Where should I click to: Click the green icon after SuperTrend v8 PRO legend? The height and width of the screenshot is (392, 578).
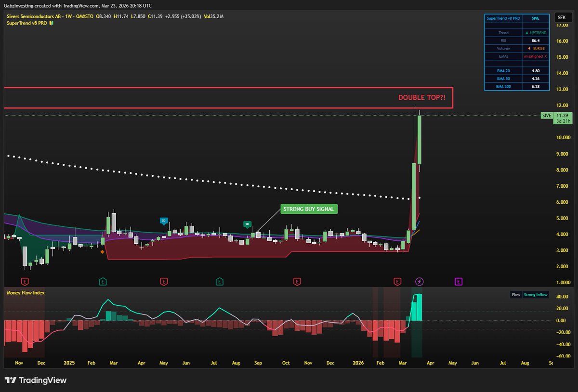[52, 23]
